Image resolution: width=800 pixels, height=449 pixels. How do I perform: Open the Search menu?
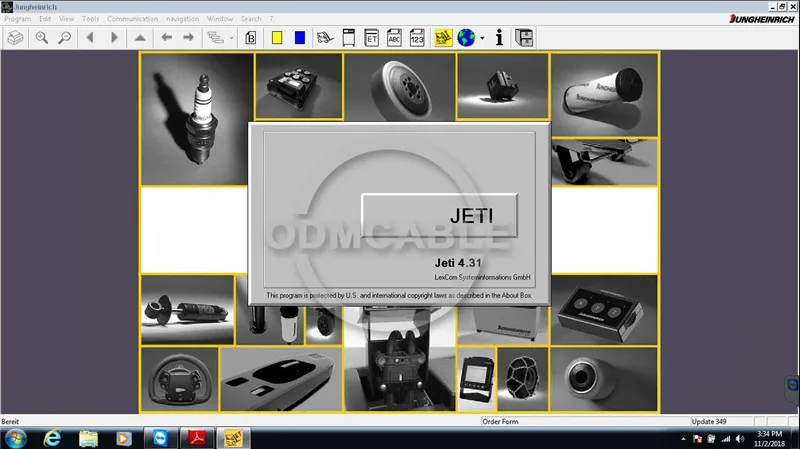pyautogui.click(x=251, y=19)
